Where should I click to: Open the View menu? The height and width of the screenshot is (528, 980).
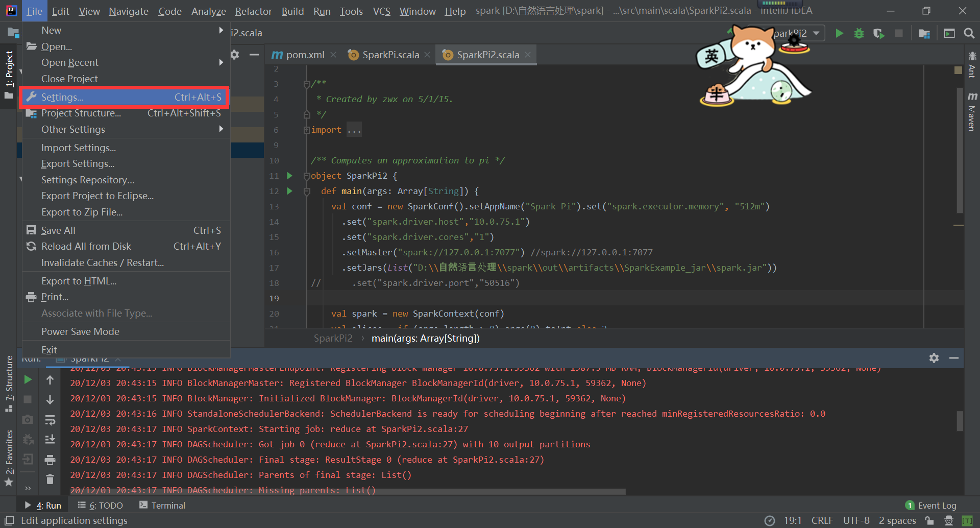click(x=89, y=11)
